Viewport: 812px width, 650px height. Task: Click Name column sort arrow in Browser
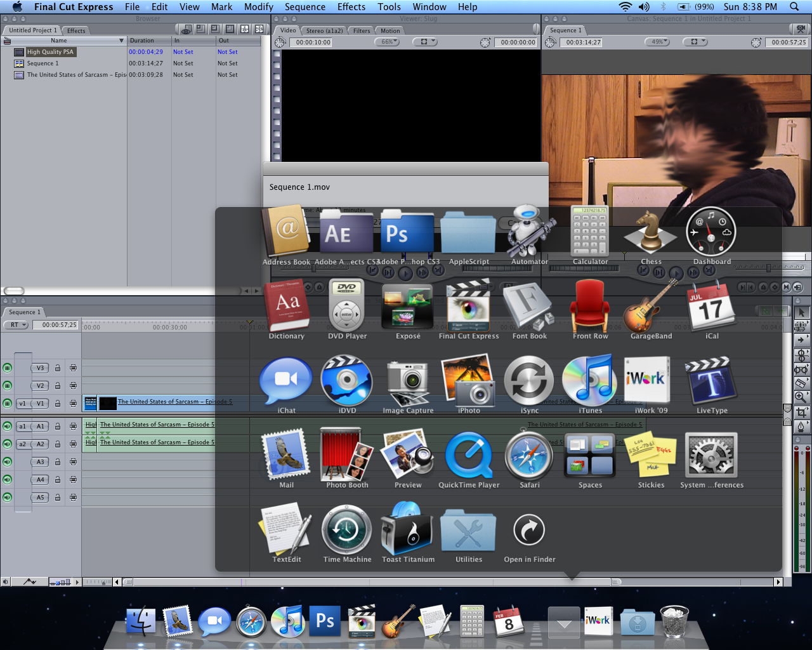click(x=121, y=41)
